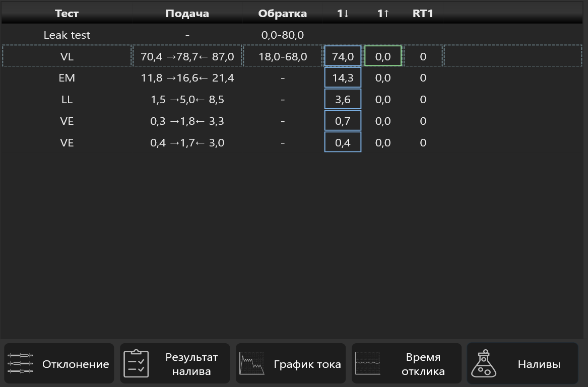Select the VL test row
The width and height of the screenshot is (588, 387).
[x=292, y=56]
